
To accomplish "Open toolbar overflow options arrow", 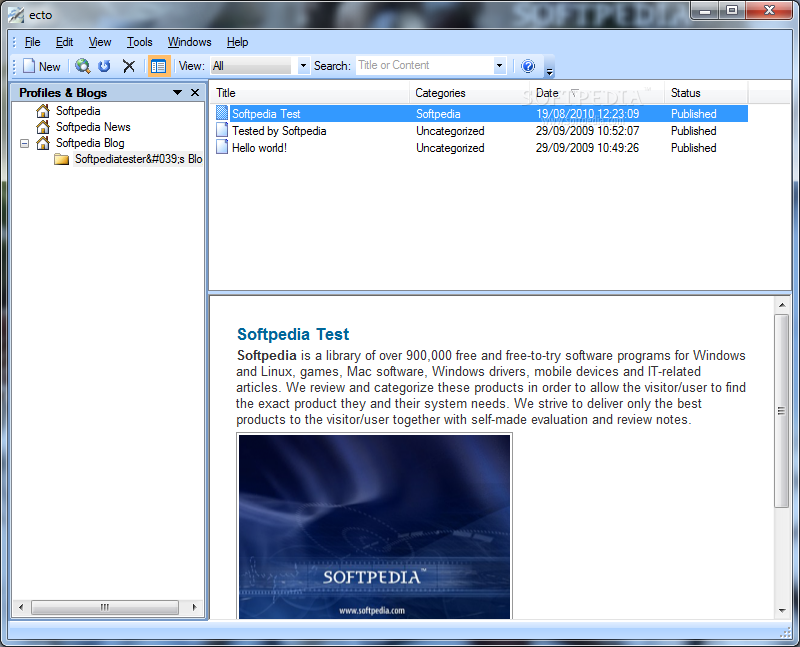I will tap(549, 72).
